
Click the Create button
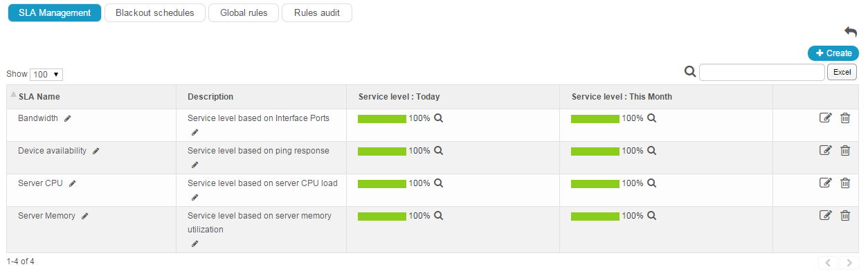tap(833, 53)
